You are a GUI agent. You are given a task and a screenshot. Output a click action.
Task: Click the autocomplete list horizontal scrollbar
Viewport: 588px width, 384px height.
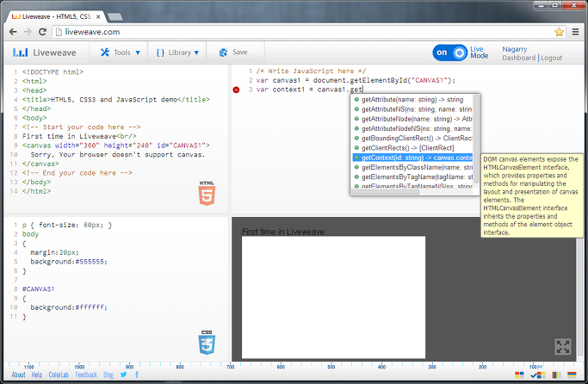[x=385, y=192]
